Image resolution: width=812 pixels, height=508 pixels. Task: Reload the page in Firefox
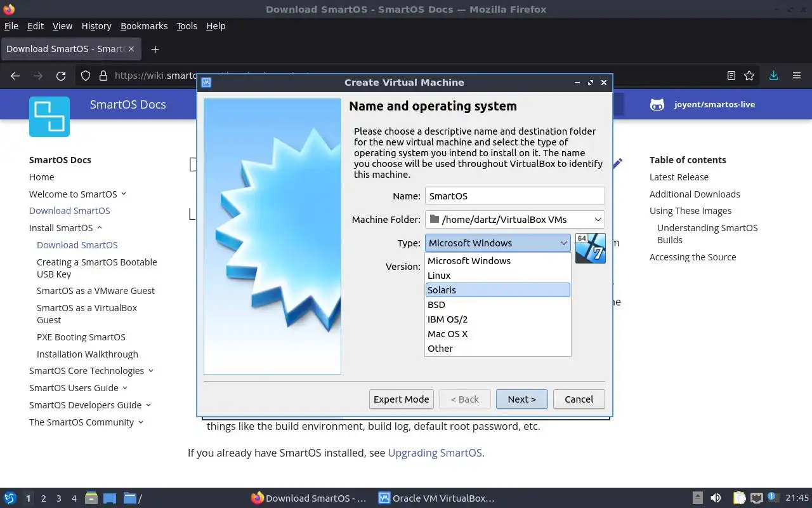coord(61,76)
